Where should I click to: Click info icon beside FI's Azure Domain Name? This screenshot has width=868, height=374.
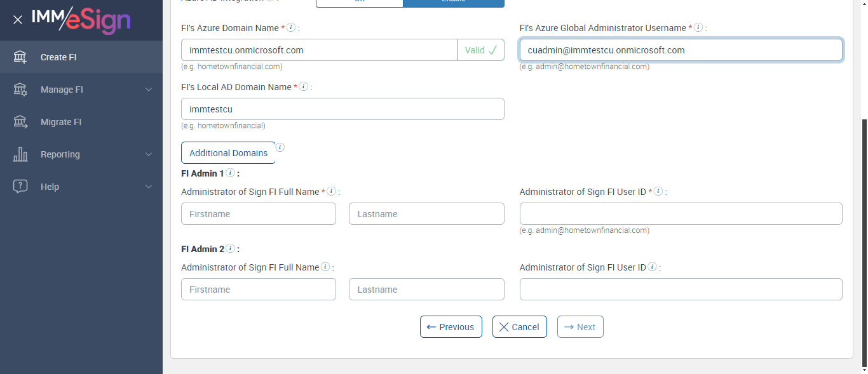(291, 28)
